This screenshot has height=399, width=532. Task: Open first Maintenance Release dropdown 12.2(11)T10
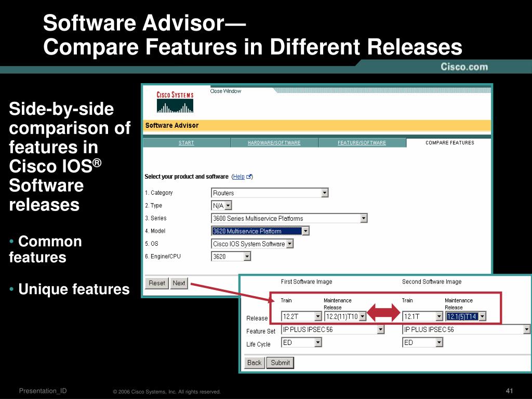click(345, 316)
